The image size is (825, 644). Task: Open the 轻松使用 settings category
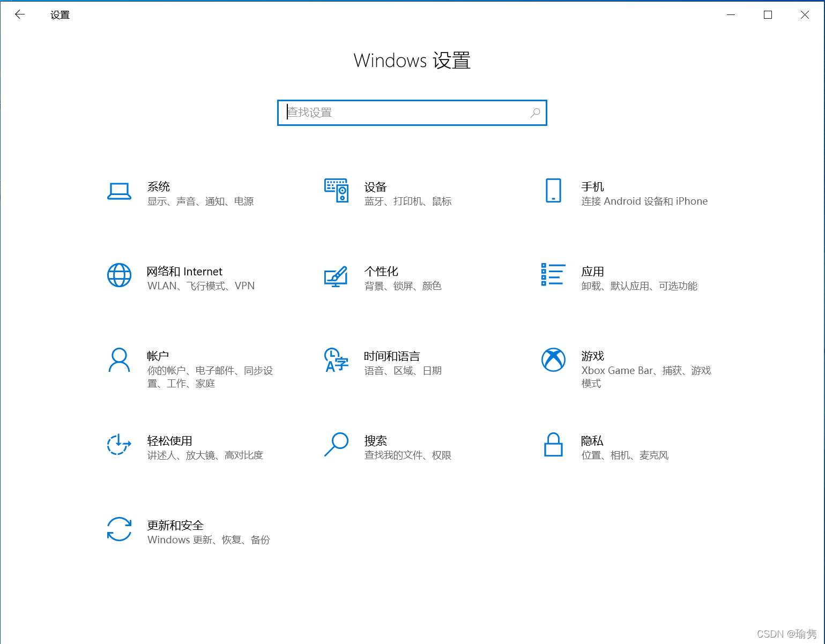tap(185, 447)
